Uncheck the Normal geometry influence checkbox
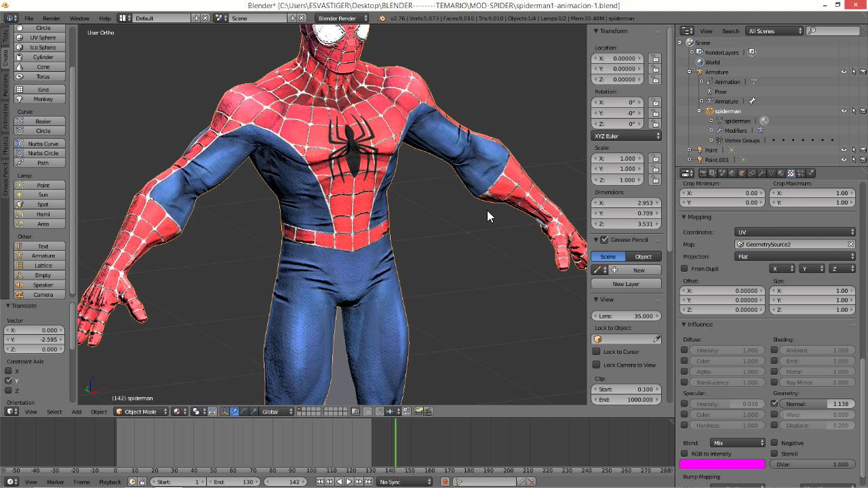 tap(774, 404)
